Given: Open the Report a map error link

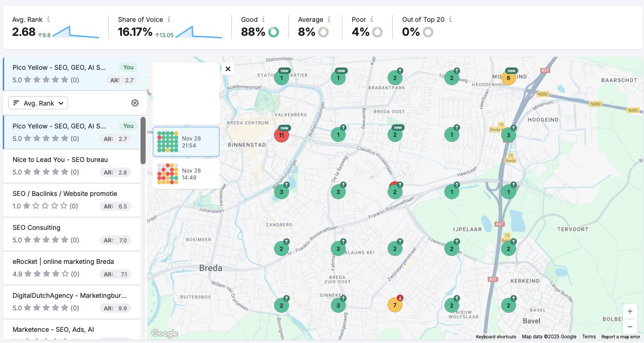Looking at the screenshot, I should (x=620, y=336).
